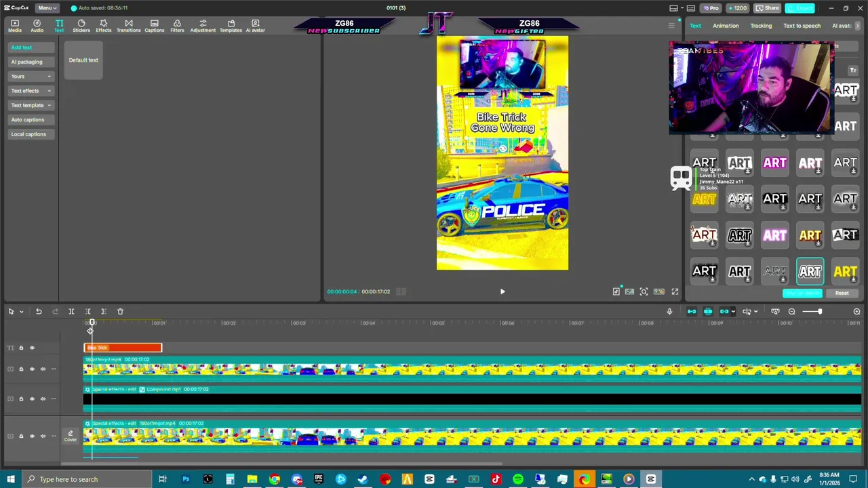The height and width of the screenshot is (488, 868).
Task: Lock the text track
Action: [21, 348]
